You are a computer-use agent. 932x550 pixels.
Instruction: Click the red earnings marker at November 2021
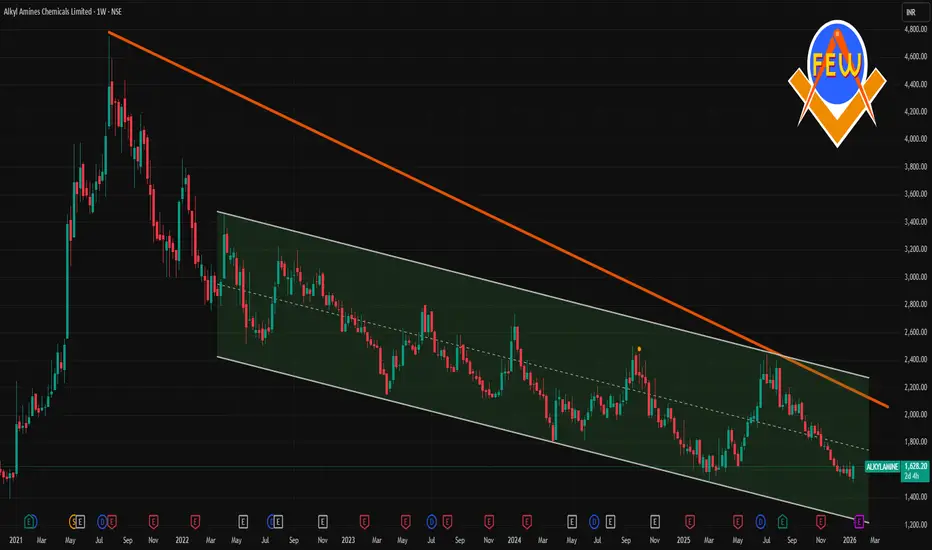pos(153,521)
